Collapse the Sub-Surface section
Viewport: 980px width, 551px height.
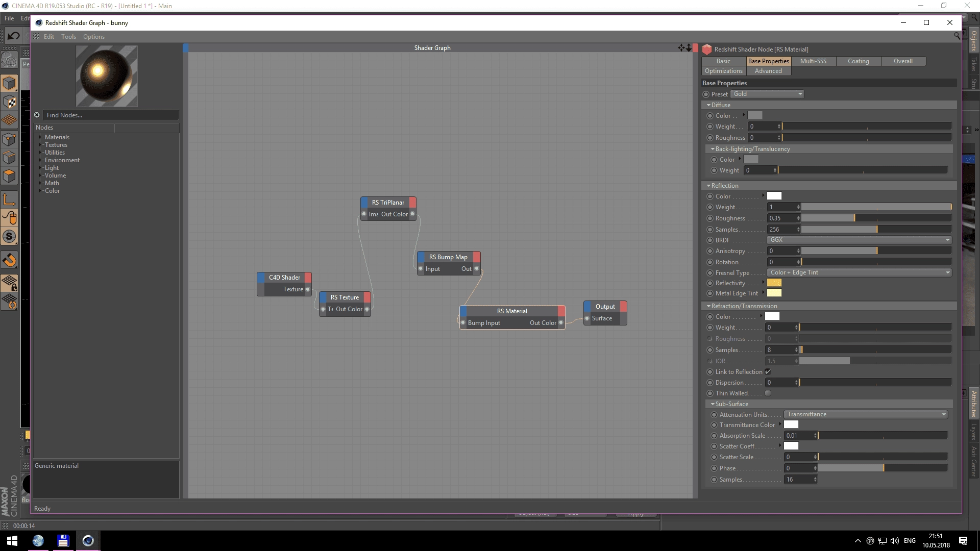click(713, 404)
